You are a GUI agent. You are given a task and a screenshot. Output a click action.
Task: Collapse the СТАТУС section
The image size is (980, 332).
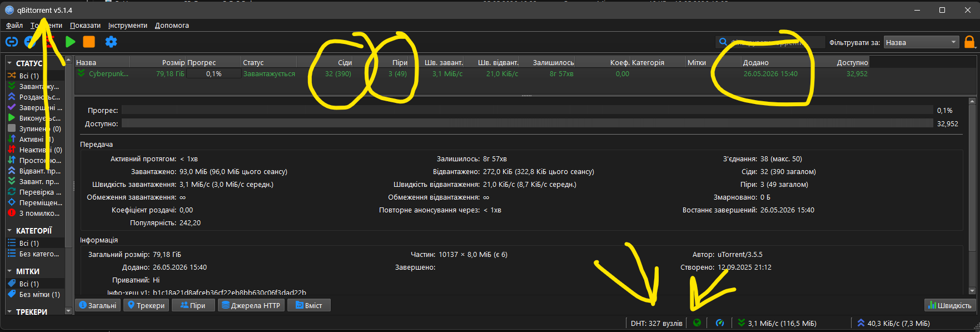coord(9,63)
